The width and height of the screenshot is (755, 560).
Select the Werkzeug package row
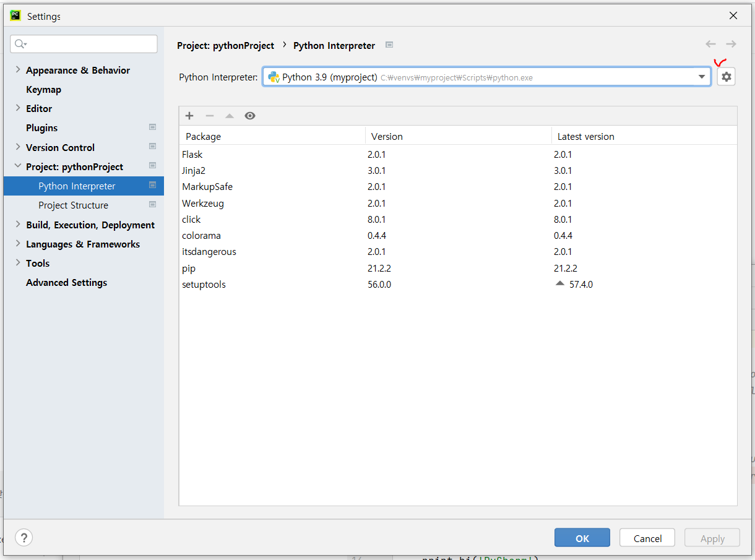coord(458,204)
